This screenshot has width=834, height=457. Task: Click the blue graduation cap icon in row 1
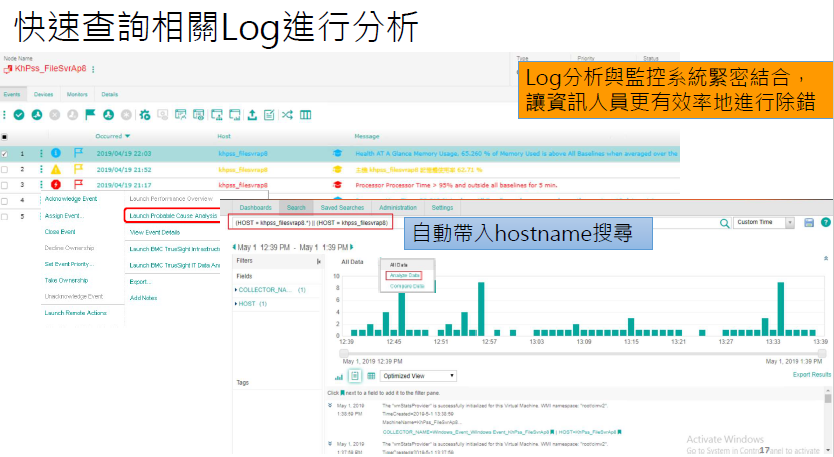click(x=337, y=153)
